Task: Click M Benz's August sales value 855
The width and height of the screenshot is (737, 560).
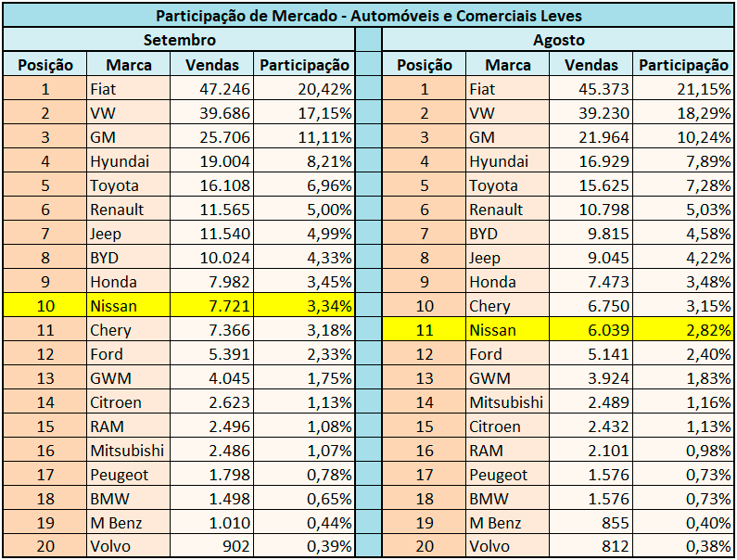Action: (x=591, y=523)
